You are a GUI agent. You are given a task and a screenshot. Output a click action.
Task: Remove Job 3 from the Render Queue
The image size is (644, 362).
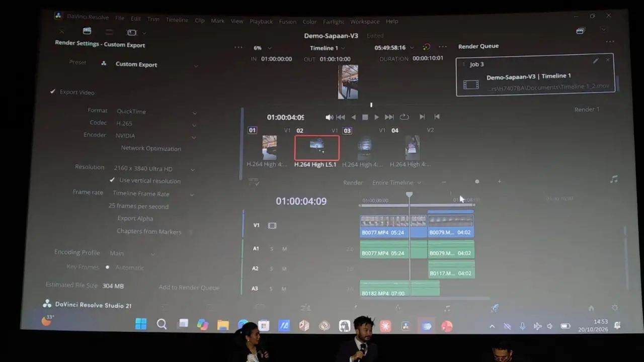tap(608, 60)
